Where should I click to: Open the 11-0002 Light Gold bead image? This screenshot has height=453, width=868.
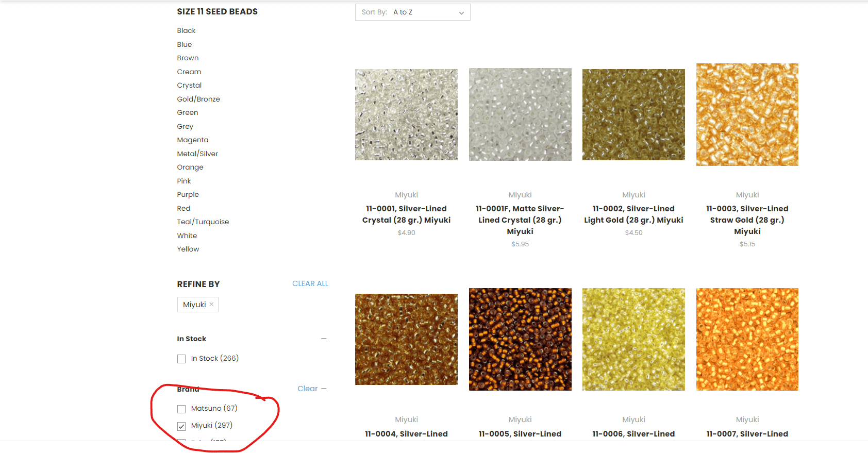(x=633, y=114)
